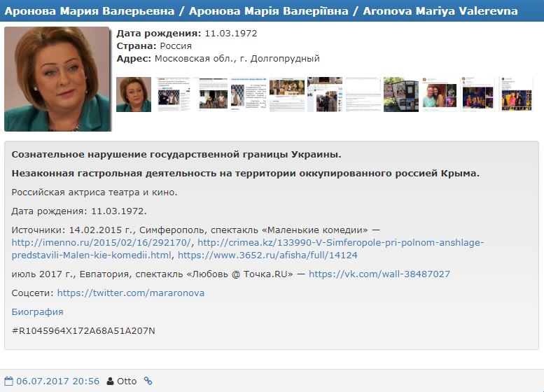Open the vk.com/wall-38487027 link
The width and height of the screenshot is (544, 392).
379,274
